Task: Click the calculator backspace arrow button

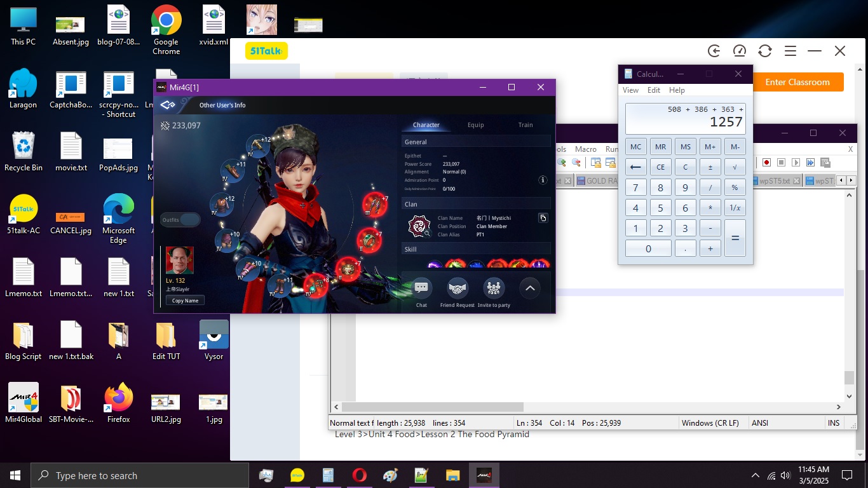Action: click(635, 167)
